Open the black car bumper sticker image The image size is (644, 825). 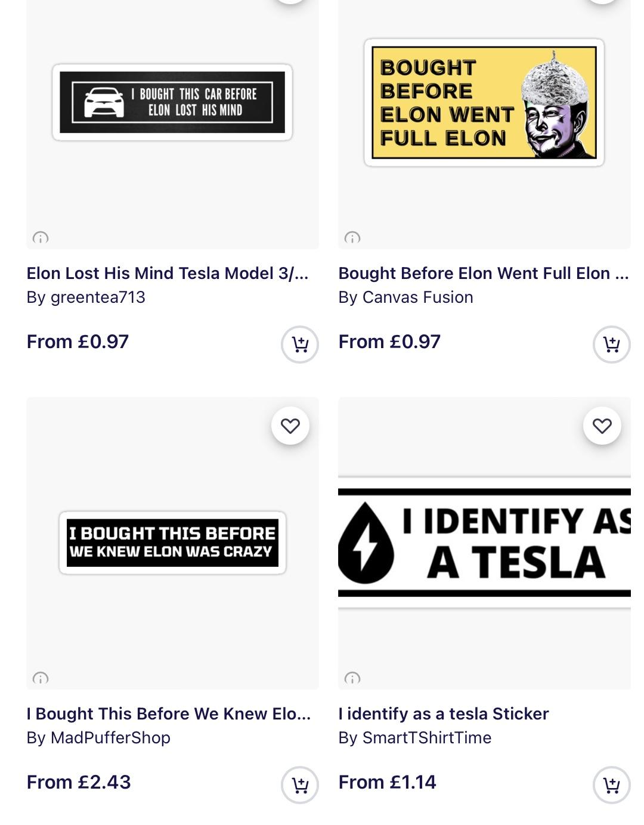[172, 103]
